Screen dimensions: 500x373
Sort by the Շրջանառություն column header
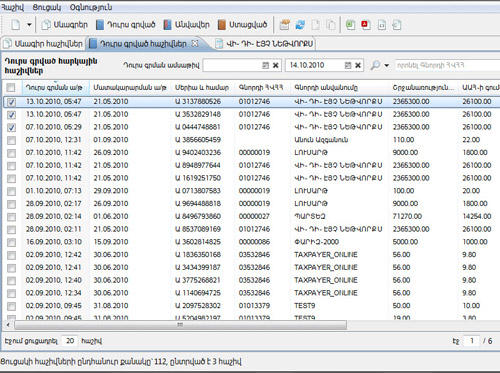pos(423,88)
